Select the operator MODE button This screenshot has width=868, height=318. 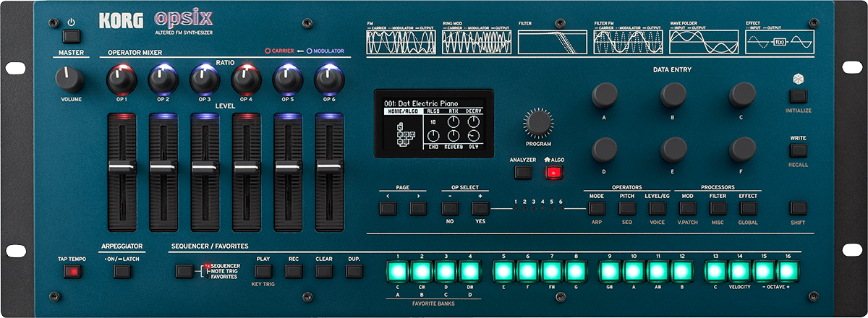coord(597,208)
